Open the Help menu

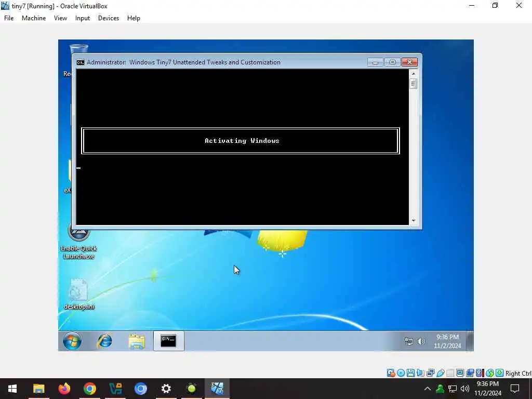click(x=134, y=18)
